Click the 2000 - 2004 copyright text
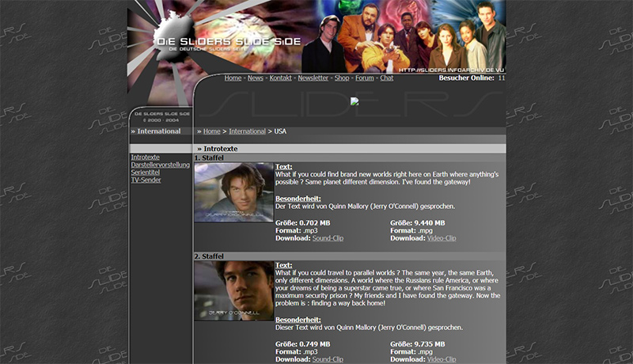 [x=161, y=120]
